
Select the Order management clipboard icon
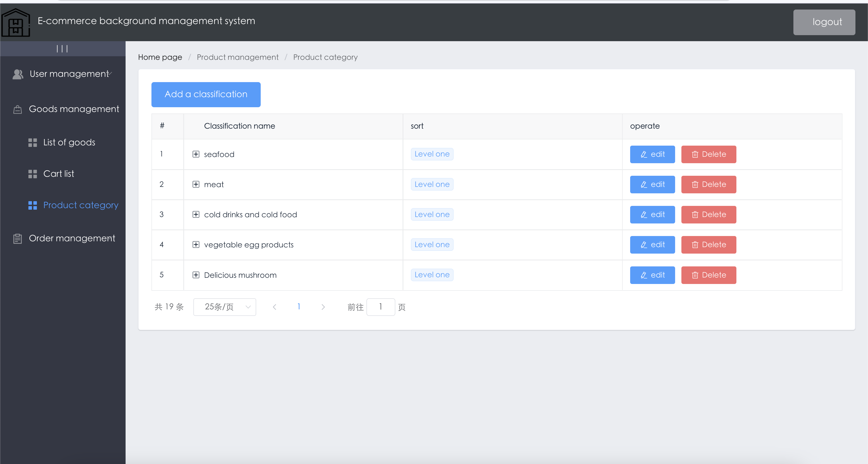pyautogui.click(x=18, y=239)
